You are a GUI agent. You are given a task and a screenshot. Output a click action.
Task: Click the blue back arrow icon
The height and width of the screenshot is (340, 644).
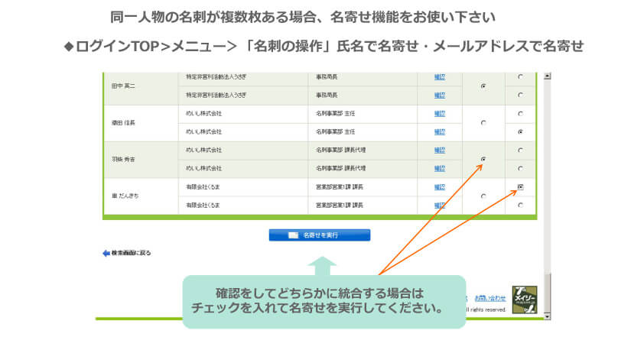(x=106, y=253)
